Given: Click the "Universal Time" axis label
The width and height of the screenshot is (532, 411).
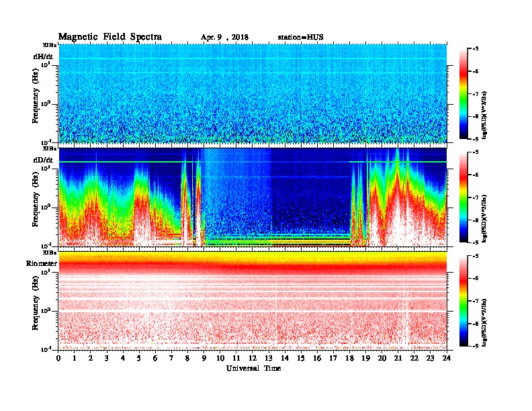Looking at the screenshot, I should coord(253,368).
